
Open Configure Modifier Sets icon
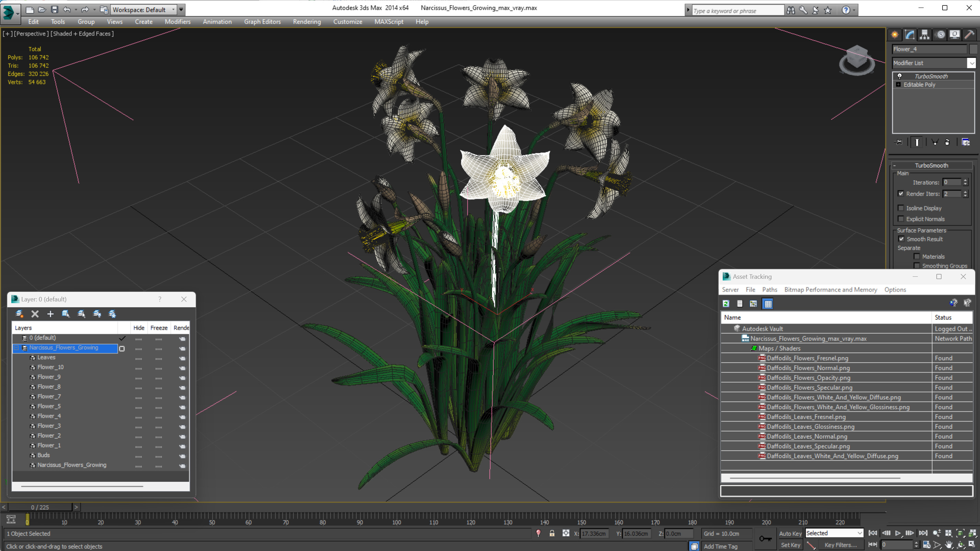point(966,142)
